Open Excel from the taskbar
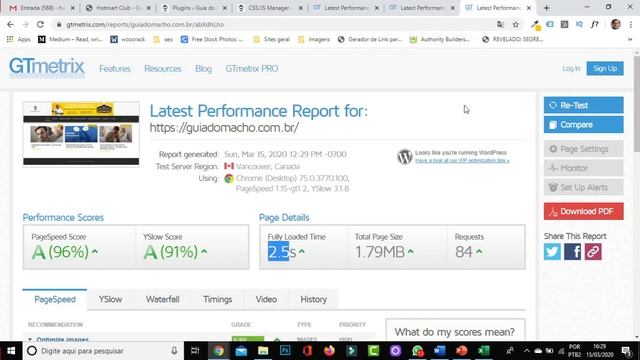Screen dimensions: 640x360 click(x=484, y=351)
